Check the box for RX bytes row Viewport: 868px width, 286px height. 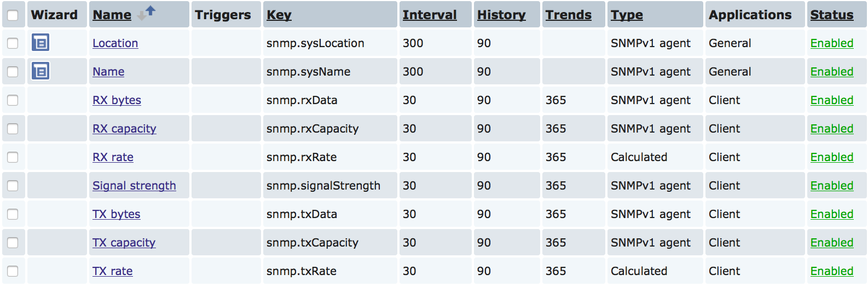click(13, 100)
